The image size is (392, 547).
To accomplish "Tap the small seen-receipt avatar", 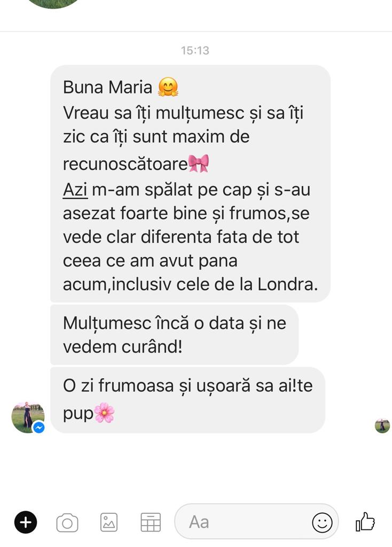I will (382, 426).
